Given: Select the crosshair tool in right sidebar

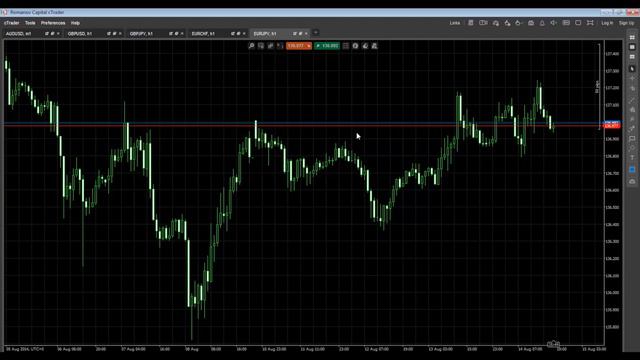Looking at the screenshot, I should point(632,78).
